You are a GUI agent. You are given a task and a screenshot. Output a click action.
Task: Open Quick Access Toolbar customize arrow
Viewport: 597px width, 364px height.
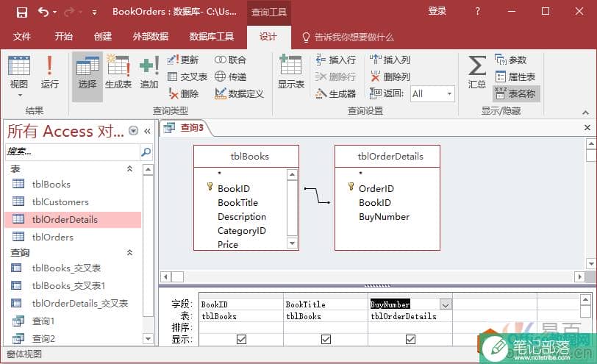point(94,13)
